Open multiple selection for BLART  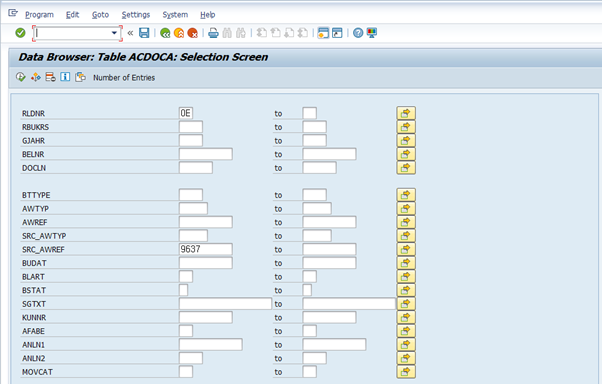click(x=406, y=276)
